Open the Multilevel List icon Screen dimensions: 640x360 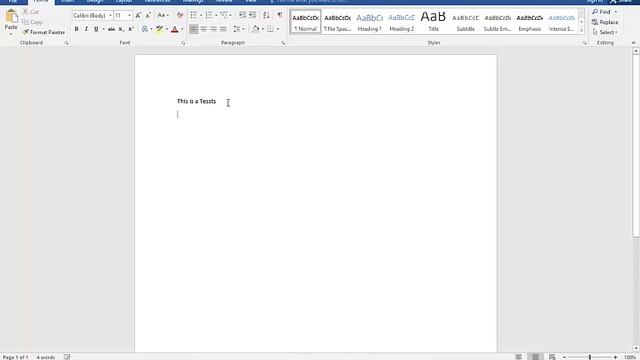coord(224,16)
